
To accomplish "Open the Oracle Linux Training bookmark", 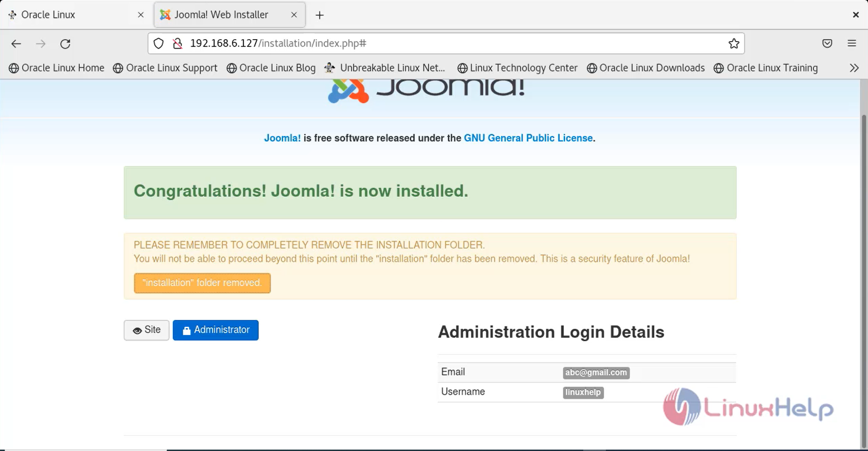I will click(766, 68).
